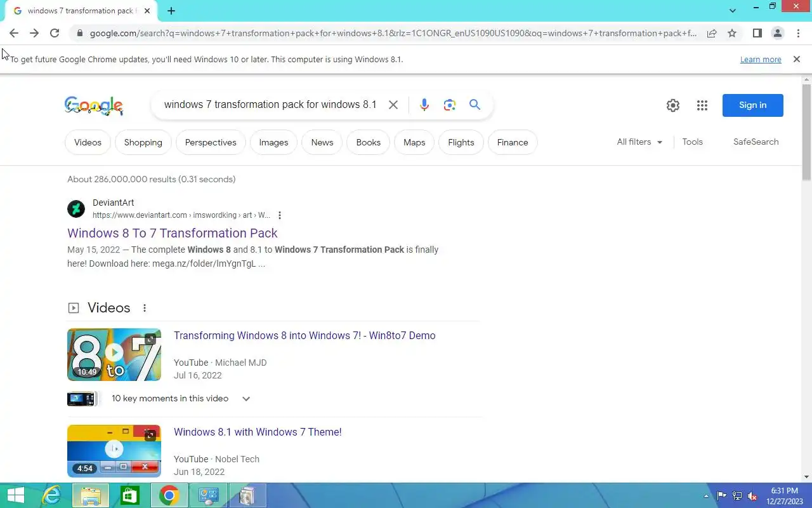Screen dimensions: 812x508
Task: Open the Google apps grid
Action: tap(702, 105)
